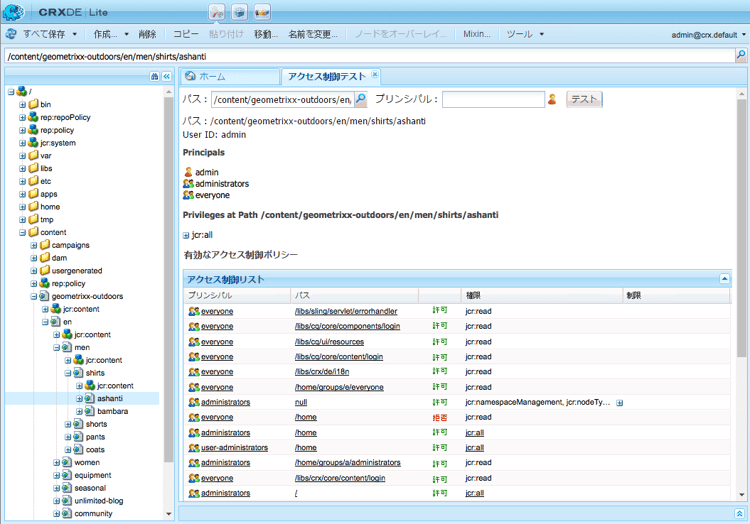The width and height of the screenshot is (750, 524).
Task: Open the /home/groups/a/administrators path link
Action: tap(348, 463)
